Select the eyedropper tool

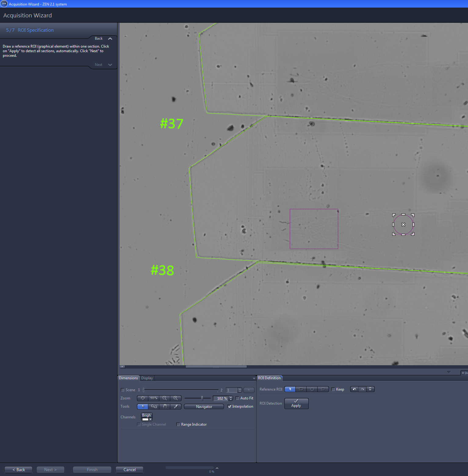click(x=176, y=406)
